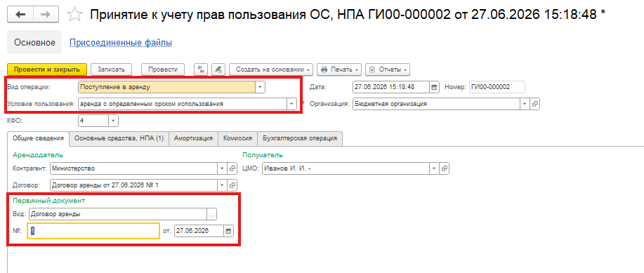Click the Вид операции field value
Image resolution: width=644 pixels, height=273 pixels.
(x=166, y=87)
